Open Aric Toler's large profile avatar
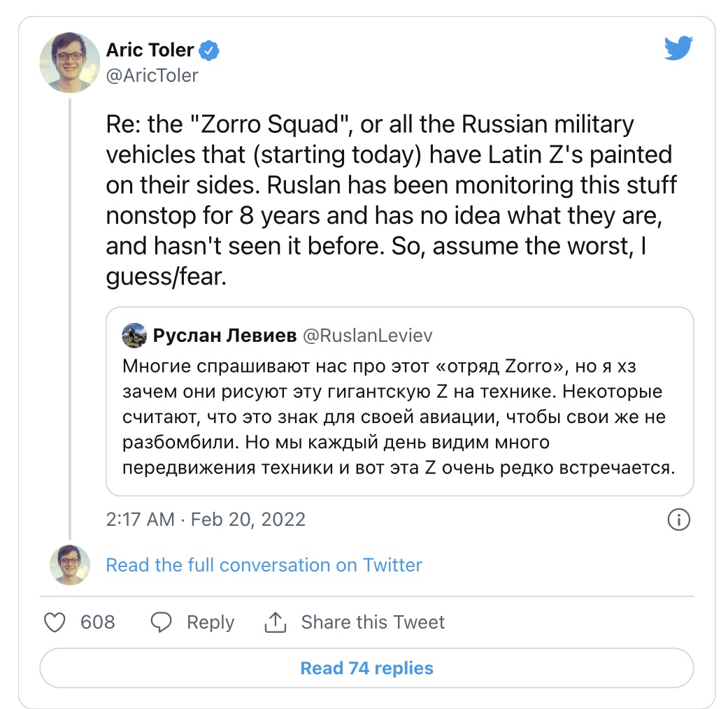 [69, 62]
